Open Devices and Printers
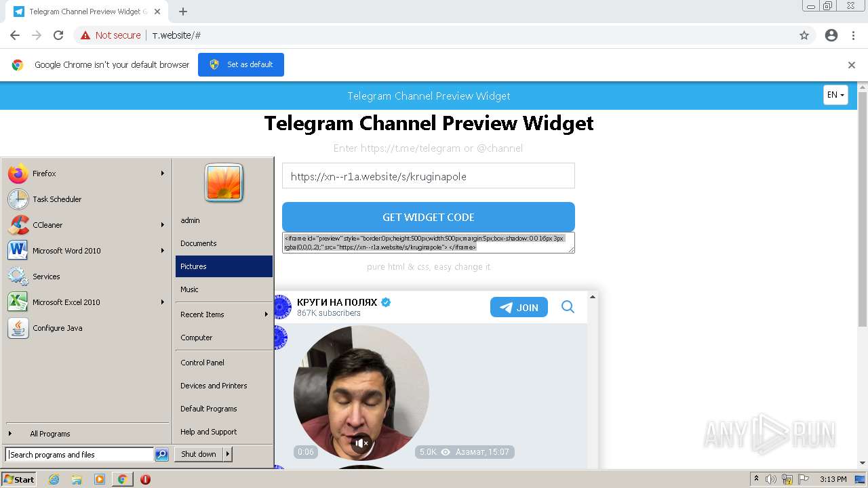The height and width of the screenshot is (488, 868). point(224,386)
